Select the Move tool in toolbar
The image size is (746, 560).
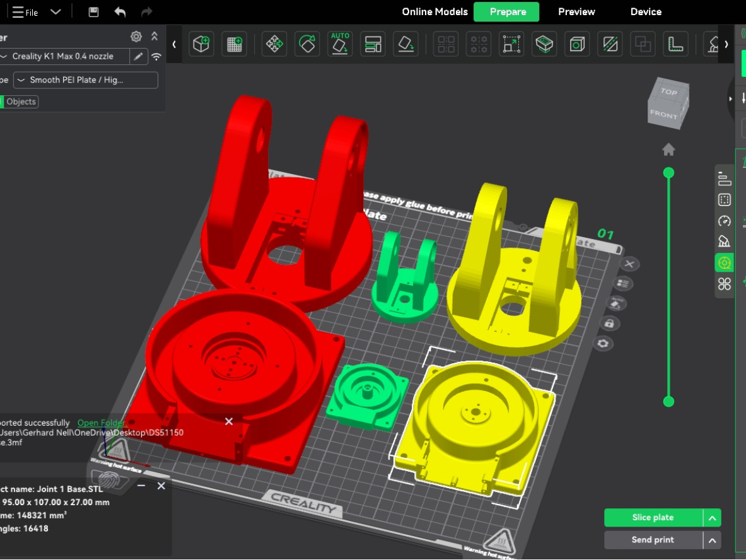tap(274, 44)
